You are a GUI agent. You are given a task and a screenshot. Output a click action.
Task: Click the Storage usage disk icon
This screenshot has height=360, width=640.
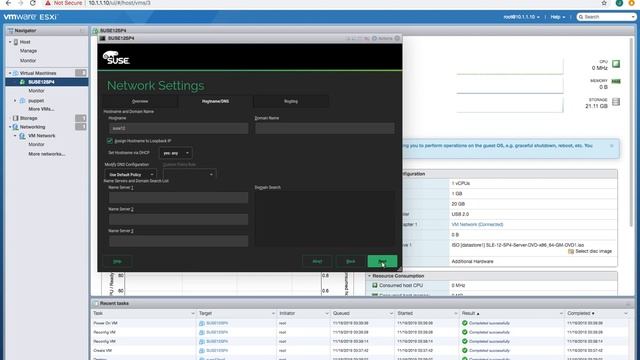click(616, 102)
